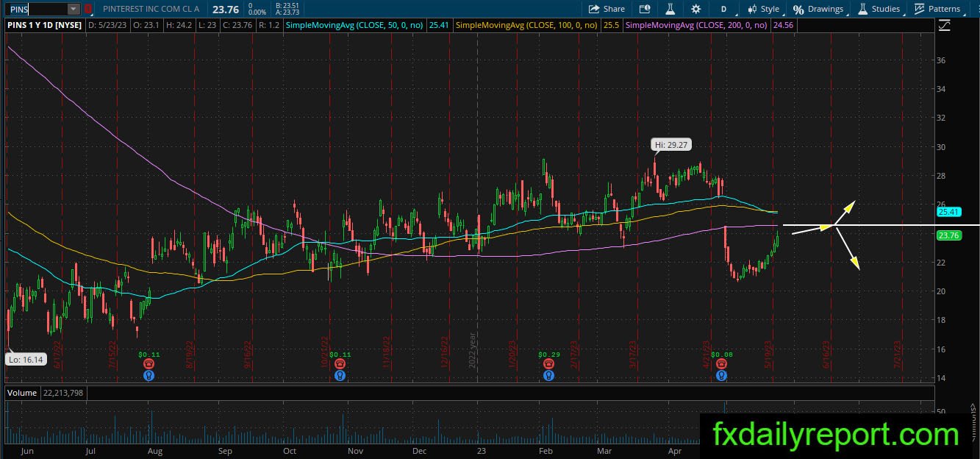Click the A: 23.73 ask quote

coord(287,13)
